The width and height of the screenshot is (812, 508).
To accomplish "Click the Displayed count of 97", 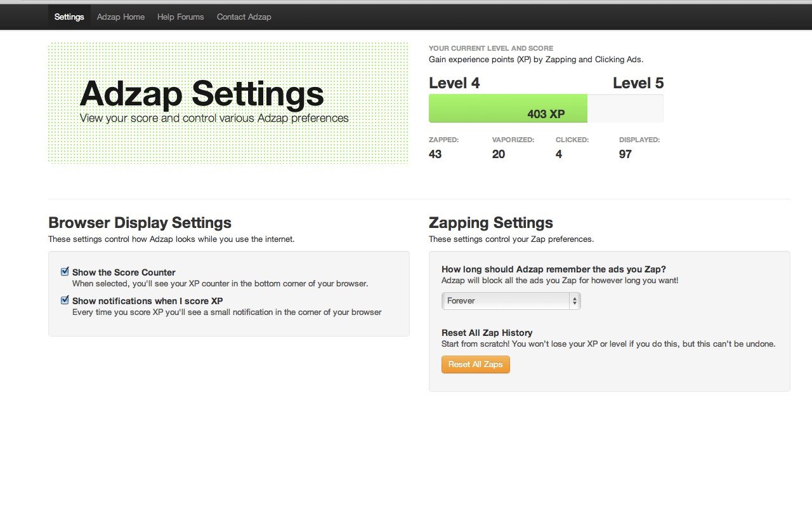I will (625, 154).
